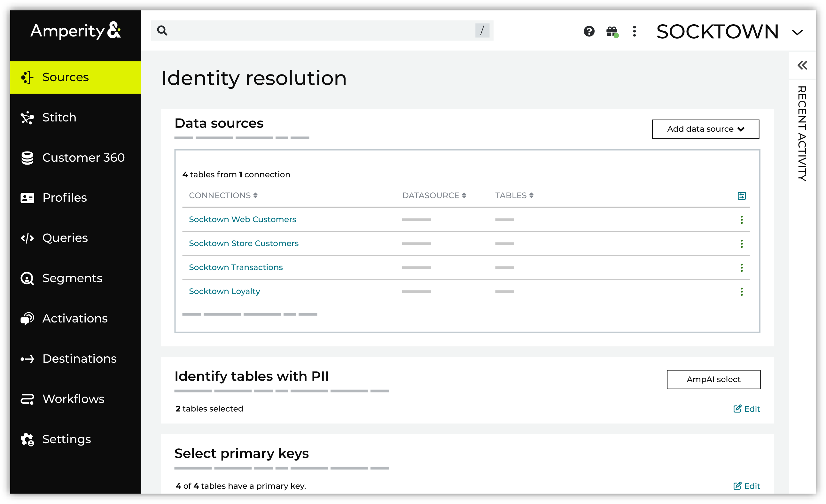Screen dimensions: 826x504
Task: Open the Queries section
Action: (x=65, y=237)
